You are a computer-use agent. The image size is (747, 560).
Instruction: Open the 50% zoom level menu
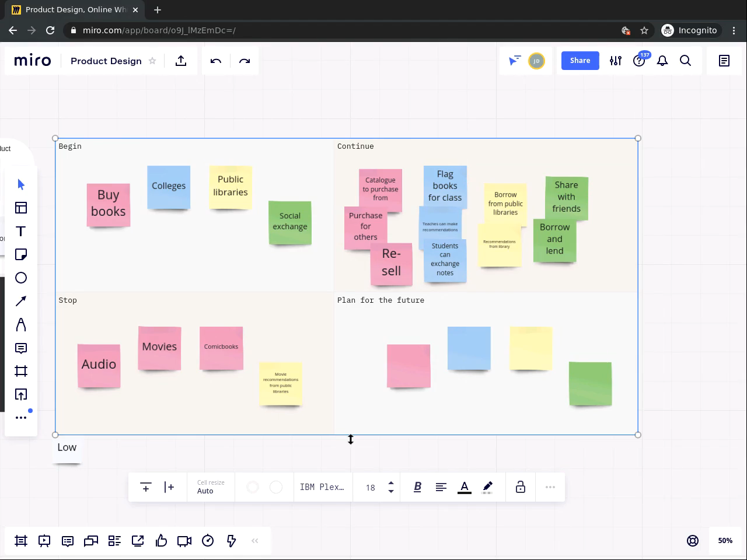coord(725,541)
